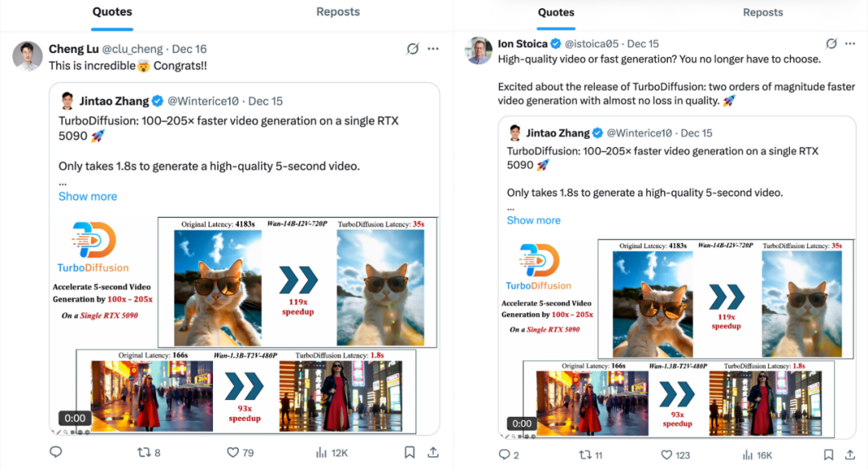This screenshot has width=868, height=469.
Task: Click the 0:00 time badge in Cheng Lu's post
Action: click(75, 418)
